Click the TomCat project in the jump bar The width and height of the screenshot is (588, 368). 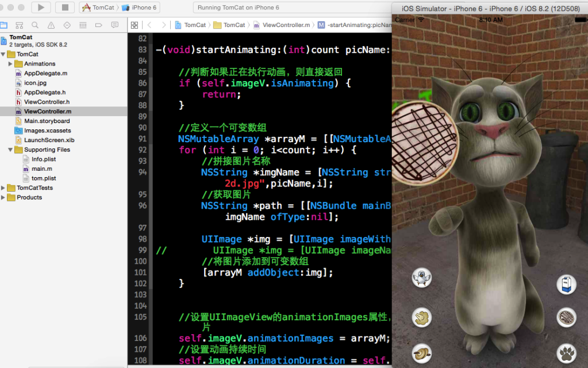[x=190, y=25]
